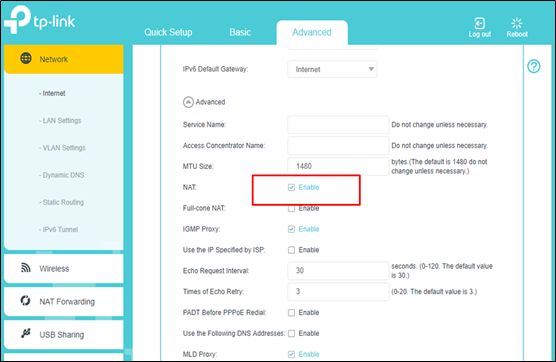This screenshot has height=362, width=556.
Task: Click the "MTU Size:" label
Action: pos(198,166)
